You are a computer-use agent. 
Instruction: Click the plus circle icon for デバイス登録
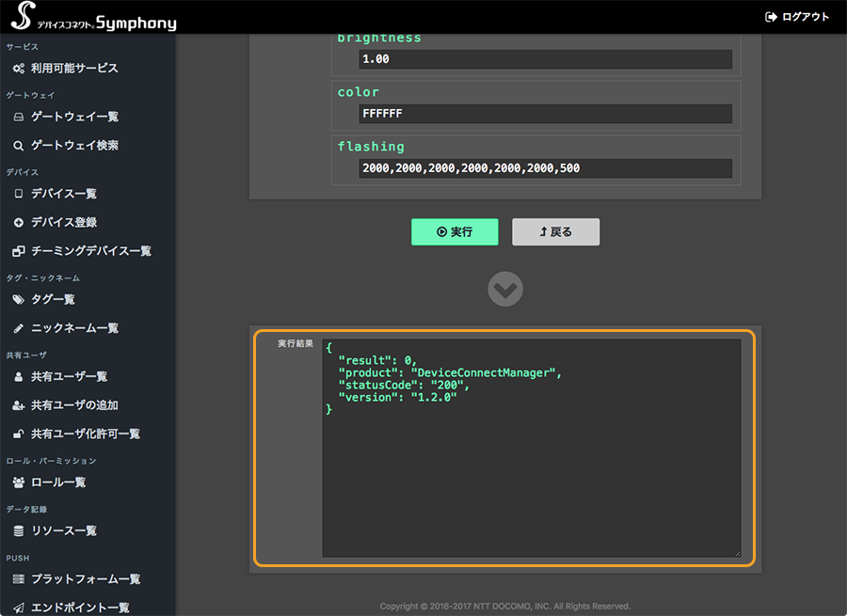[x=19, y=223]
